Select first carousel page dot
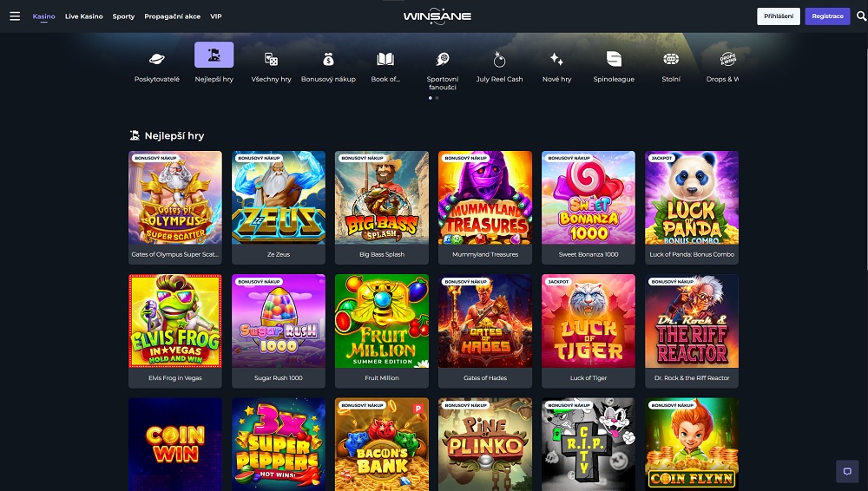The width and height of the screenshot is (868, 491). coord(431,98)
